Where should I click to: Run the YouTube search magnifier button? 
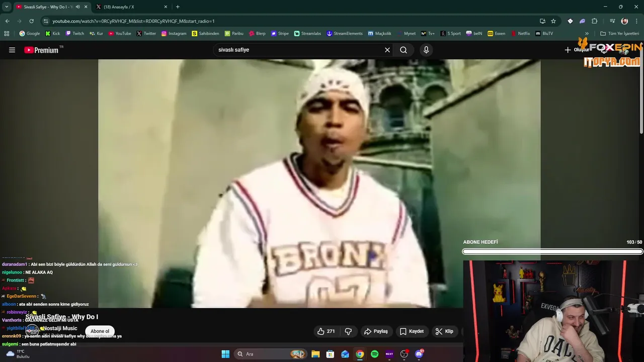point(404,50)
